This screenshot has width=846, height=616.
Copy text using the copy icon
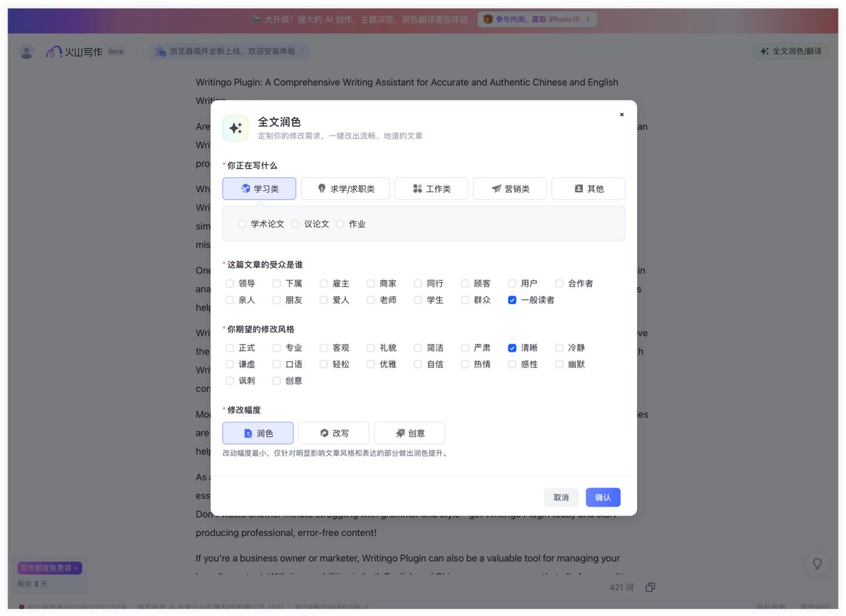(x=650, y=587)
